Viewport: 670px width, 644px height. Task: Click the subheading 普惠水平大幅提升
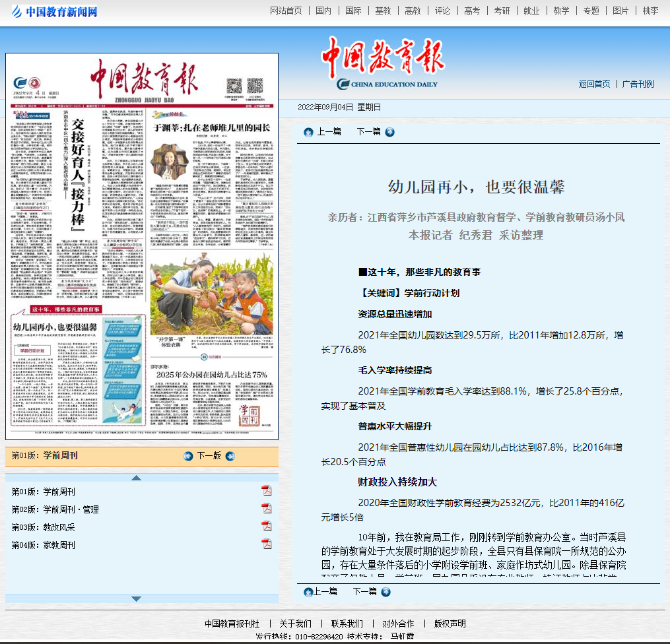tap(395, 426)
